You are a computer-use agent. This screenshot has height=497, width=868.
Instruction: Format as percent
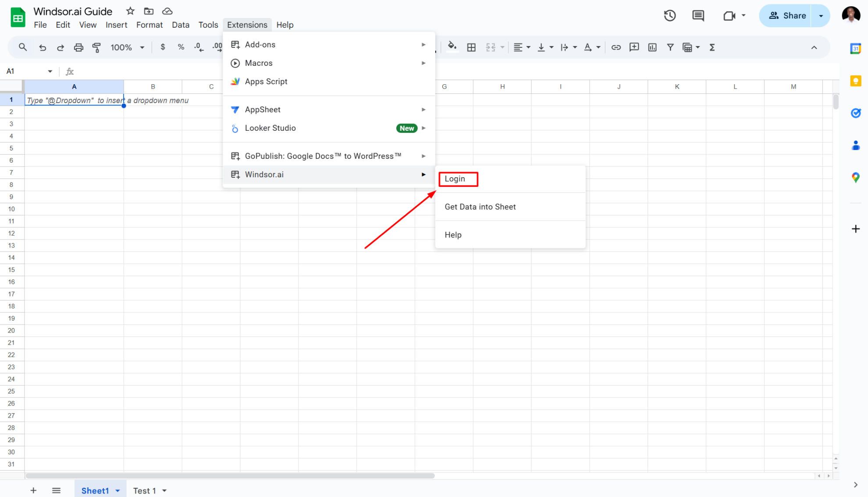click(181, 47)
